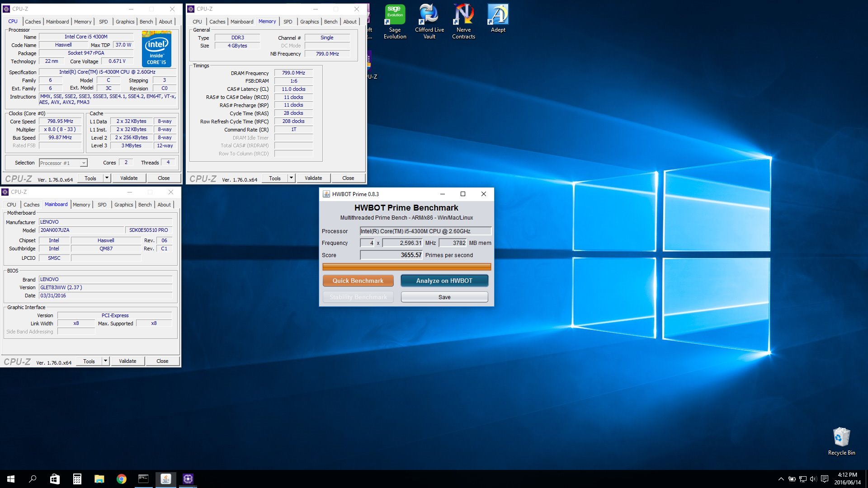The image size is (868, 488).
Task: Click Tools button in Mainboard window
Action: coord(89,361)
